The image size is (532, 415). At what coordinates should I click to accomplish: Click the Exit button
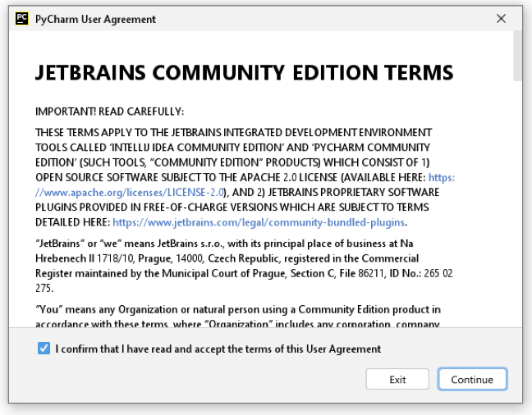(397, 379)
